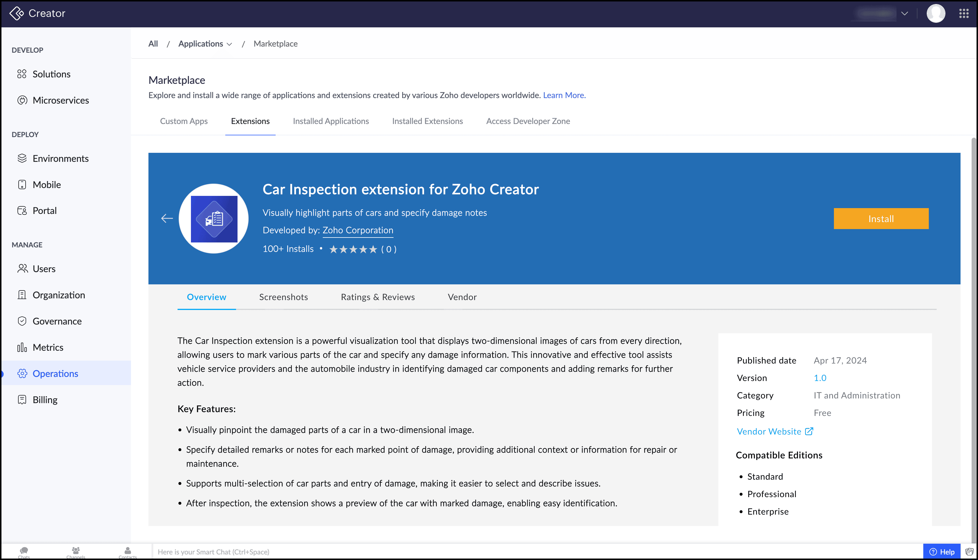Open Contacts in the bottom bar
Image resolution: width=978 pixels, height=560 pixels.
coord(127,552)
